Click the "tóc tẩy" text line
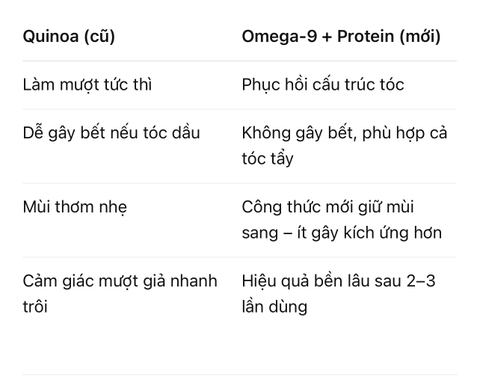This screenshot has height=380, width=480. [x=268, y=159]
